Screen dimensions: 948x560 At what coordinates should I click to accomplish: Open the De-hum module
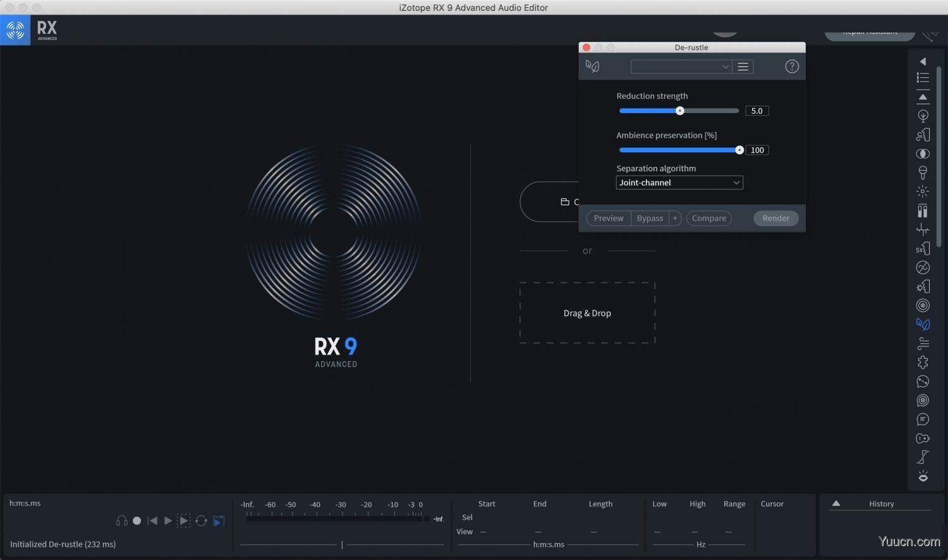point(923,267)
